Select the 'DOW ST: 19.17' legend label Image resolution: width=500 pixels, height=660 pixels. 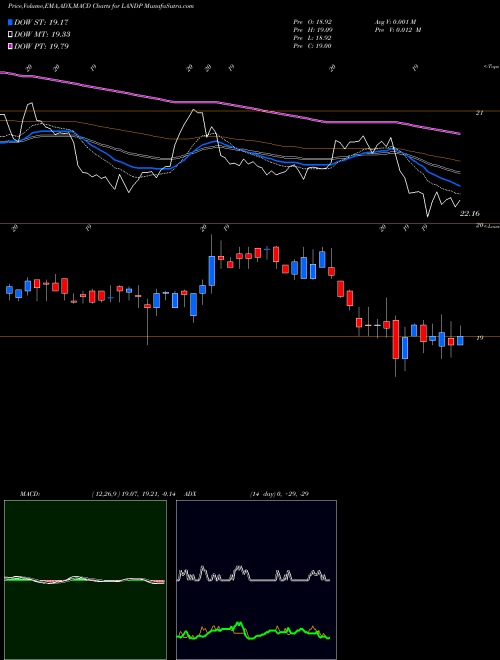pos(41,22)
